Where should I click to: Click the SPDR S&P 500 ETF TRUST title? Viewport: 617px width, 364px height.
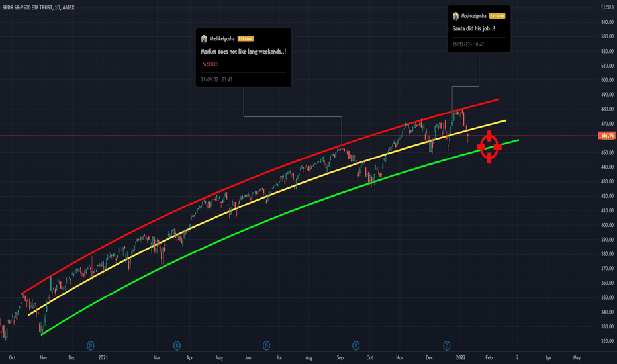38,7
